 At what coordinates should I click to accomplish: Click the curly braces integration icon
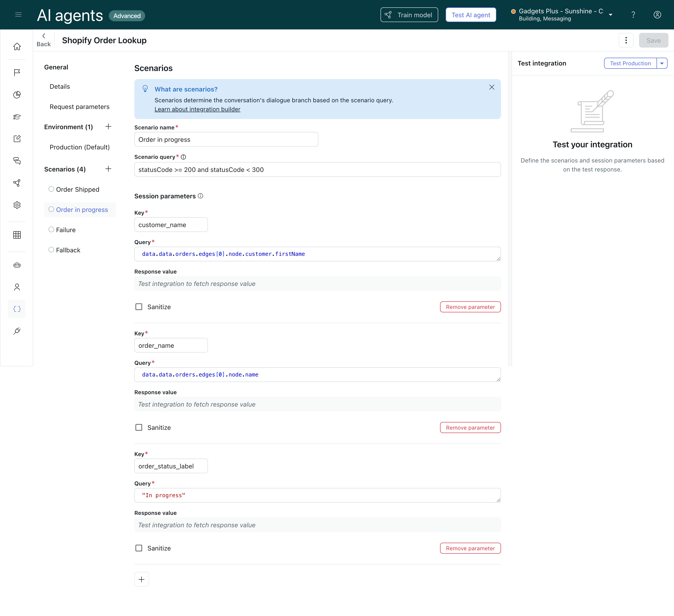17,309
